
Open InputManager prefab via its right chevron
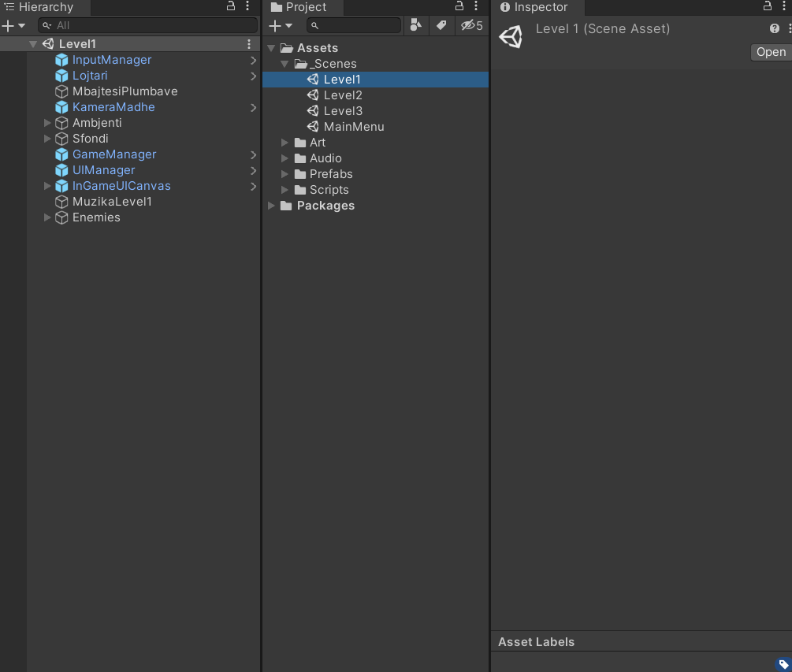point(253,60)
